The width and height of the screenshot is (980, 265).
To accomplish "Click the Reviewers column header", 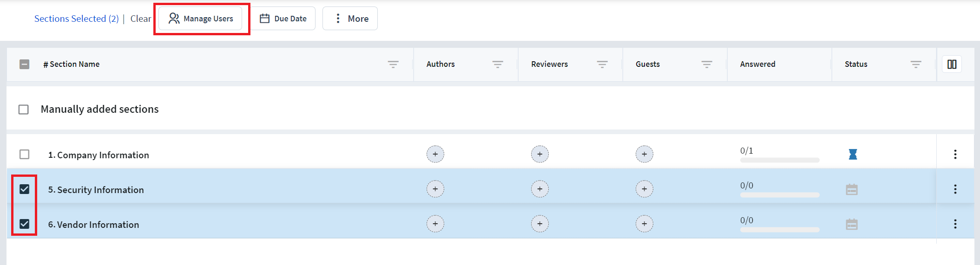I will [x=550, y=64].
